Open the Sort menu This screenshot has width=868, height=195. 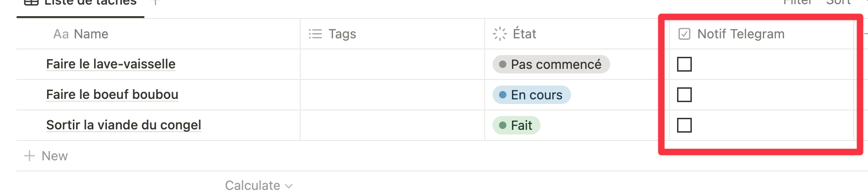[838, 2]
